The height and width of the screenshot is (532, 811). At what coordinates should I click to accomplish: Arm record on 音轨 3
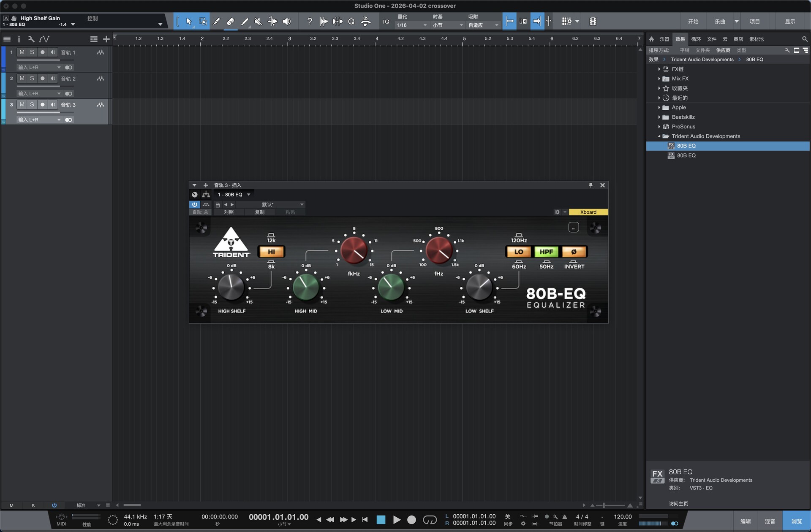click(42, 105)
